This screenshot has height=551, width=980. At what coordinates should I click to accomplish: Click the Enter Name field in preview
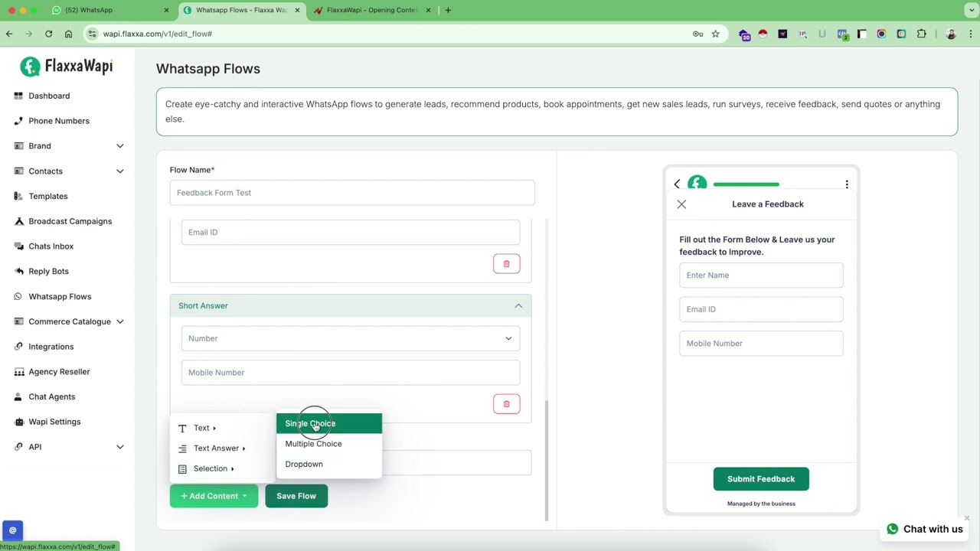pyautogui.click(x=761, y=275)
